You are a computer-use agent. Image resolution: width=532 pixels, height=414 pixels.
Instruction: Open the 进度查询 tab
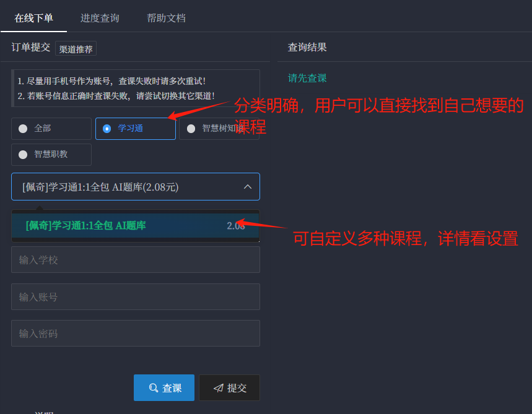click(100, 18)
